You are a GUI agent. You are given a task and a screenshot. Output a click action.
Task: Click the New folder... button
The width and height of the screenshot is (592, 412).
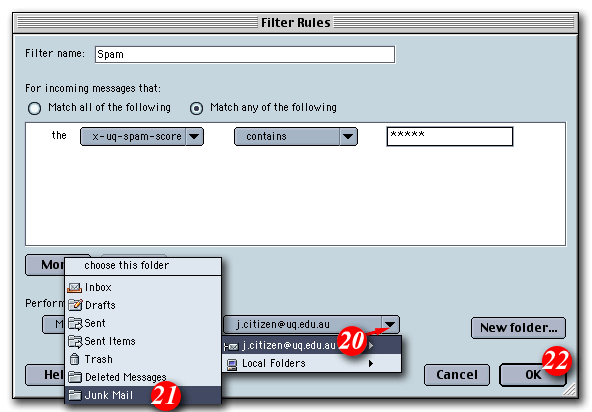[x=518, y=328]
